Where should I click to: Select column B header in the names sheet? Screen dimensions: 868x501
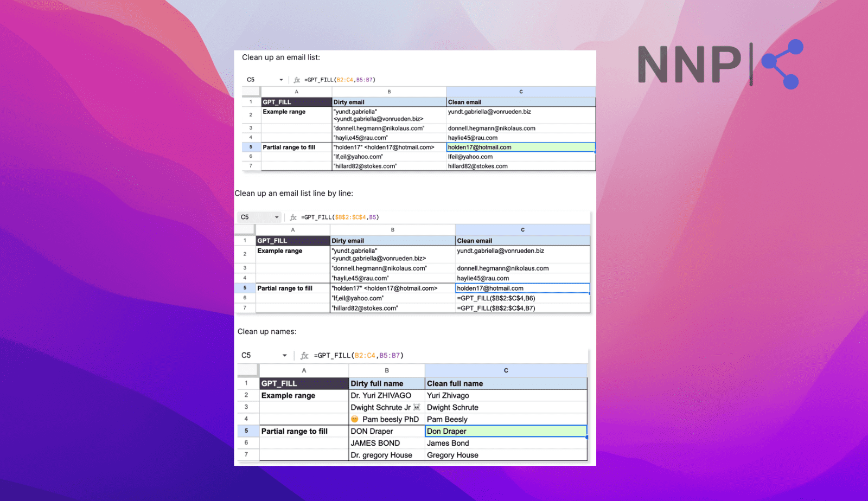(387, 370)
